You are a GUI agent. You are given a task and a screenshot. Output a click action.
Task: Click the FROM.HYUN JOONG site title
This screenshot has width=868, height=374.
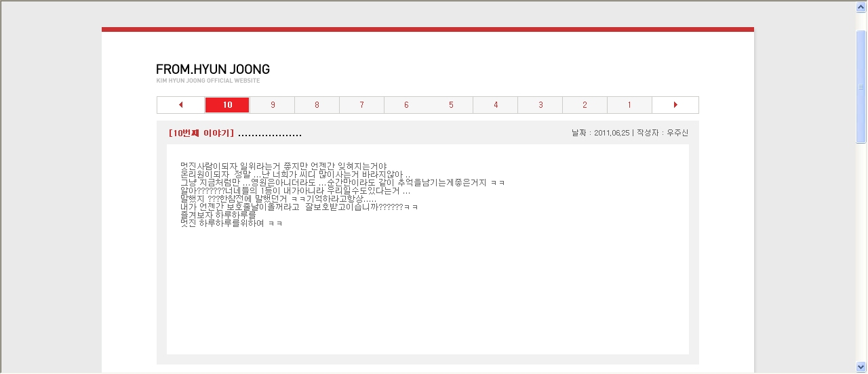pos(213,69)
